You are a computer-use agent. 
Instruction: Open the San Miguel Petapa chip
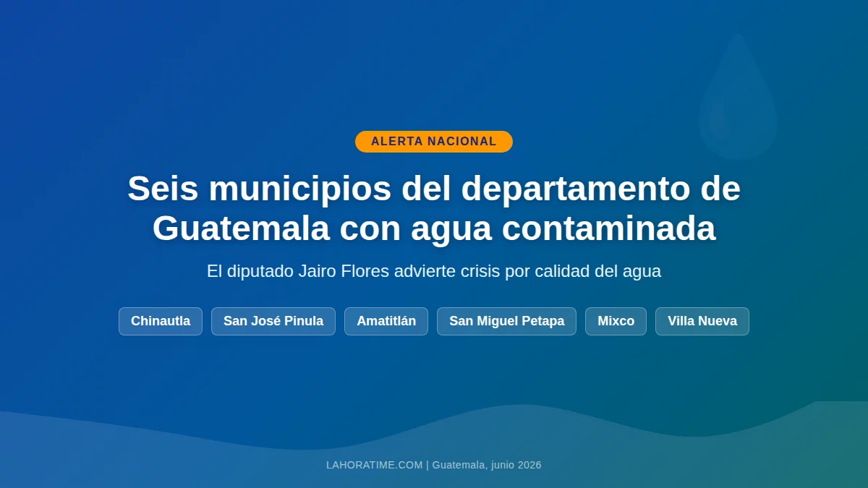(506, 321)
